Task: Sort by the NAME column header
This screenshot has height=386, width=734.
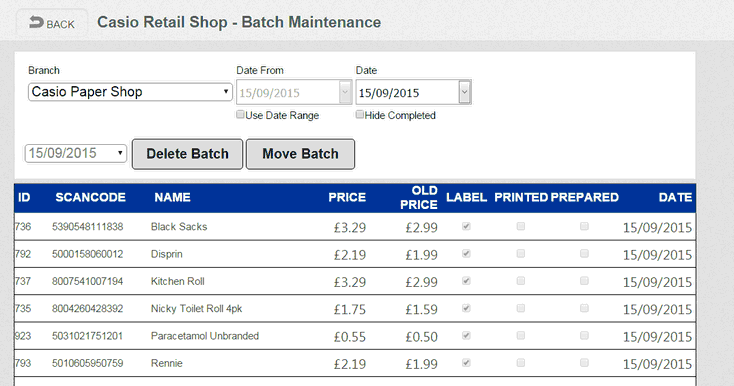Action: click(172, 197)
